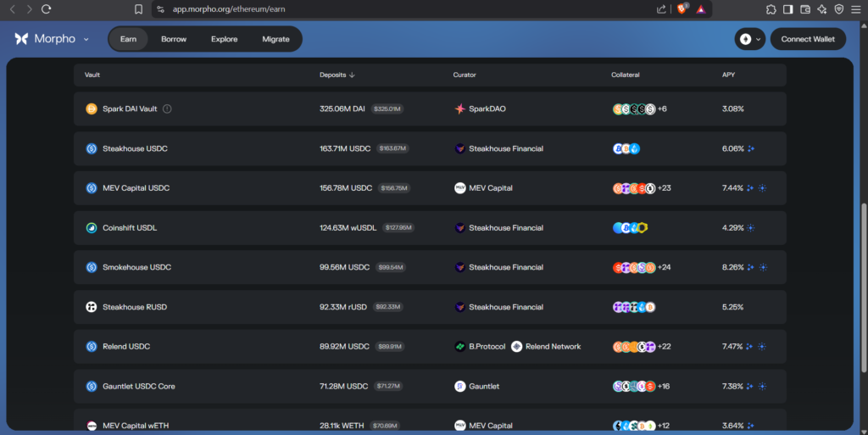The image size is (868, 435).
Task: Click the Collateral column header
Action: (626, 75)
